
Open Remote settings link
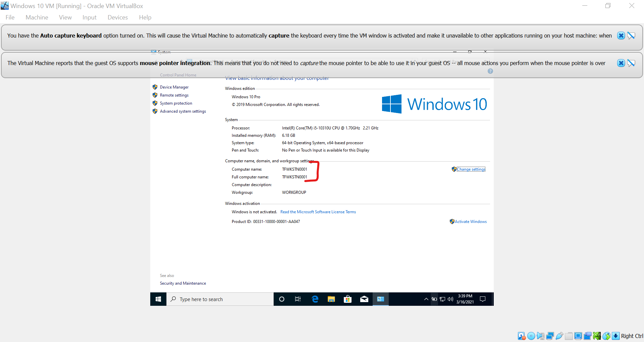[x=174, y=95]
